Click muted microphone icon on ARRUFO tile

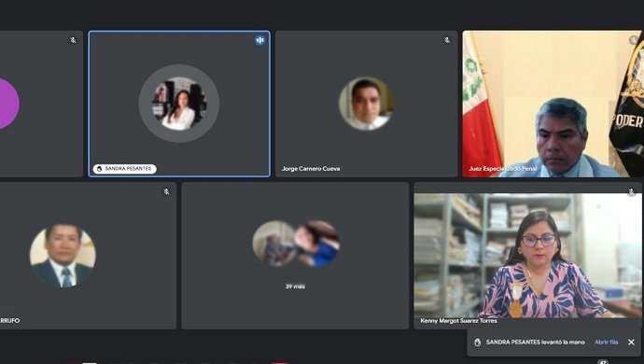[166, 192]
